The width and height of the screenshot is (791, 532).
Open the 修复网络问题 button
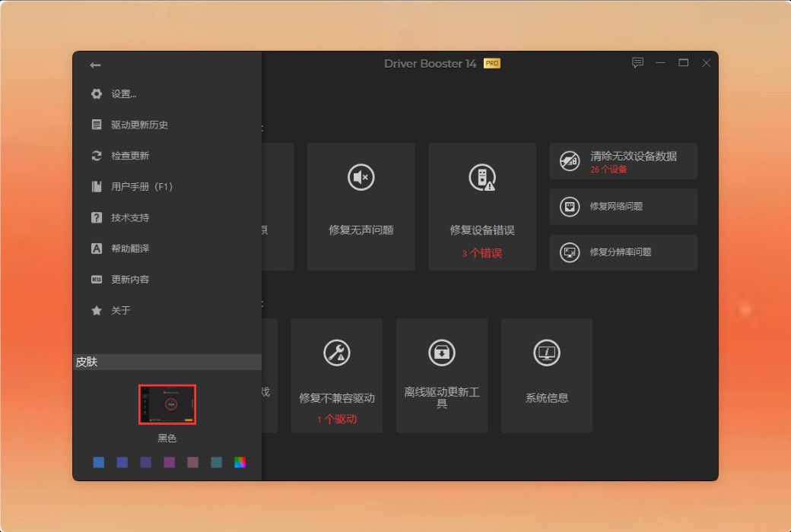pyautogui.click(x=624, y=207)
